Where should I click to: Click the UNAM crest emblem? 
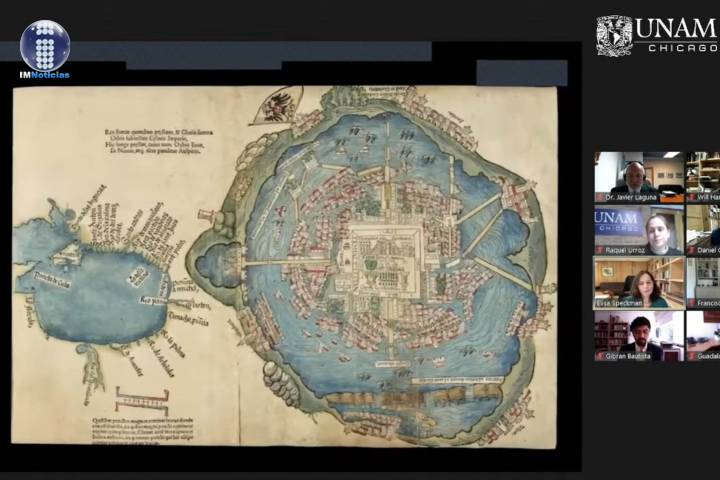click(614, 35)
